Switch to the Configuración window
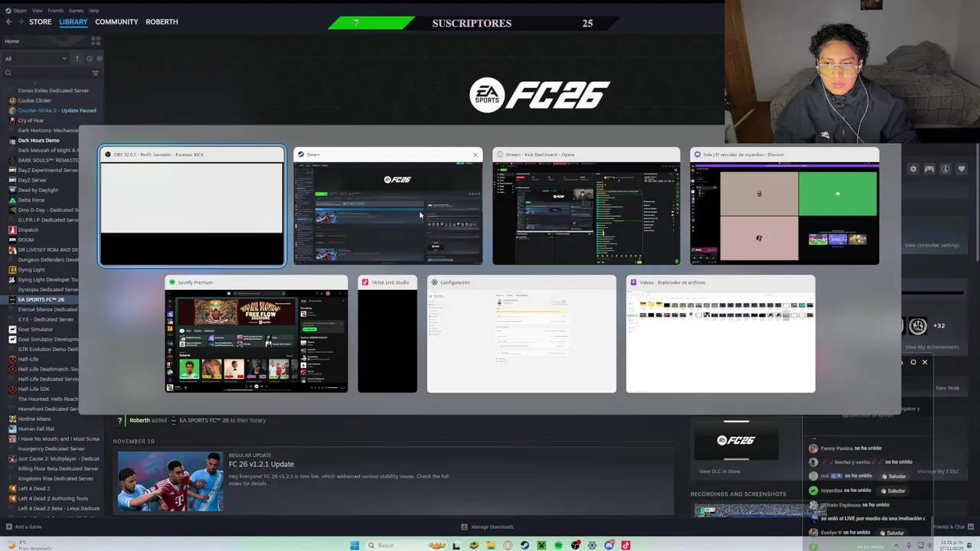980x551 pixels. [521, 334]
